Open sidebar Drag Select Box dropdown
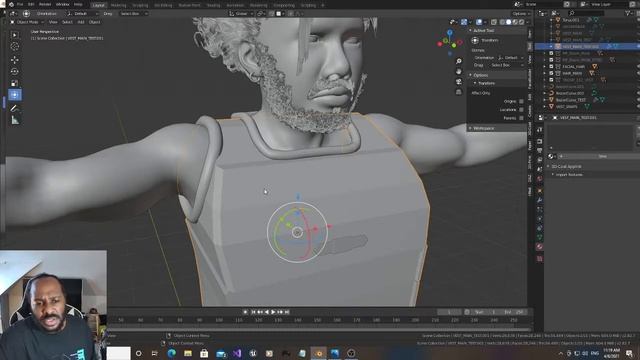The height and width of the screenshot is (360, 640). tap(507, 65)
